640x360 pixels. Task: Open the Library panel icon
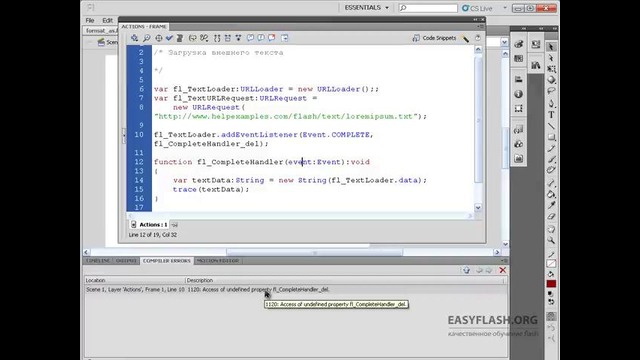[x=536, y=64]
